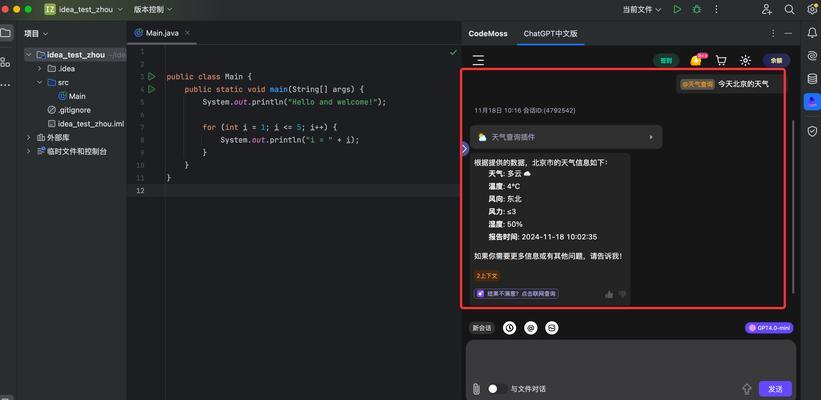Open chat history clock icon
This screenshot has height=400, width=821.
tap(509, 328)
